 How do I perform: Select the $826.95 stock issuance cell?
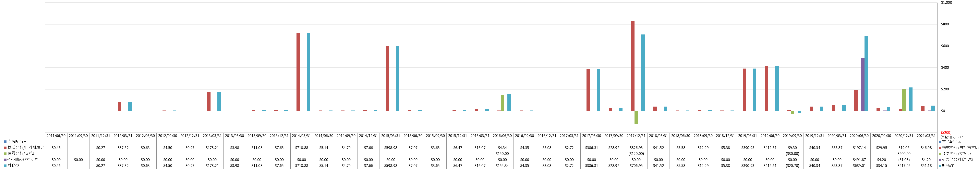click(x=636, y=148)
